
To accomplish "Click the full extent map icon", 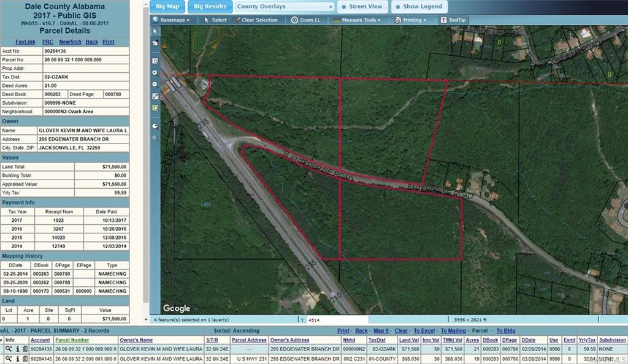I will pyautogui.click(x=155, y=96).
